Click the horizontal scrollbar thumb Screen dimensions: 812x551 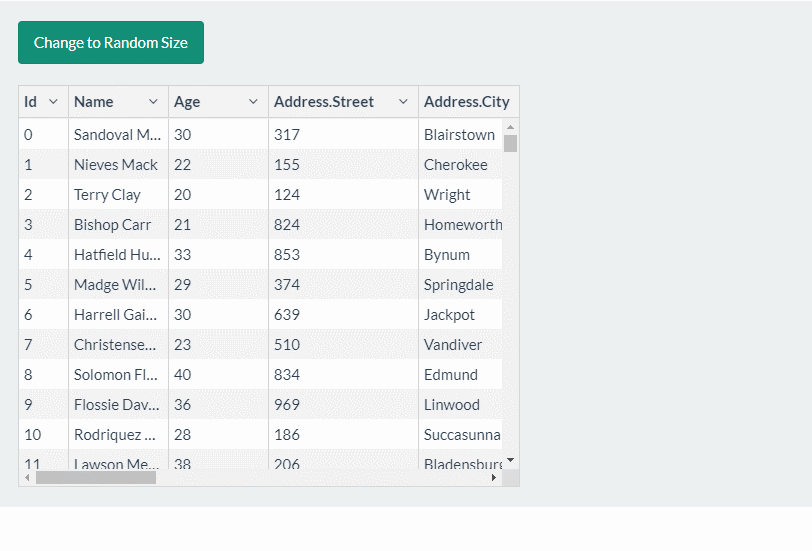pyautogui.click(x=96, y=478)
